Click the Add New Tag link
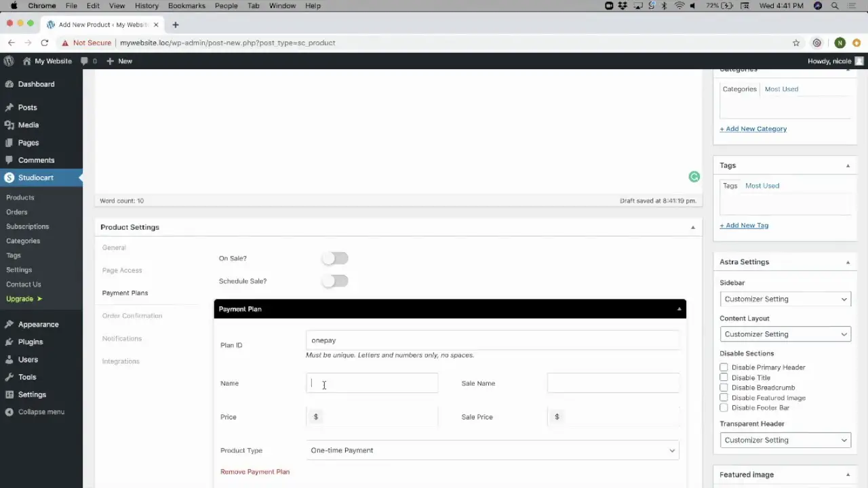Image resolution: width=868 pixels, height=488 pixels. click(744, 226)
